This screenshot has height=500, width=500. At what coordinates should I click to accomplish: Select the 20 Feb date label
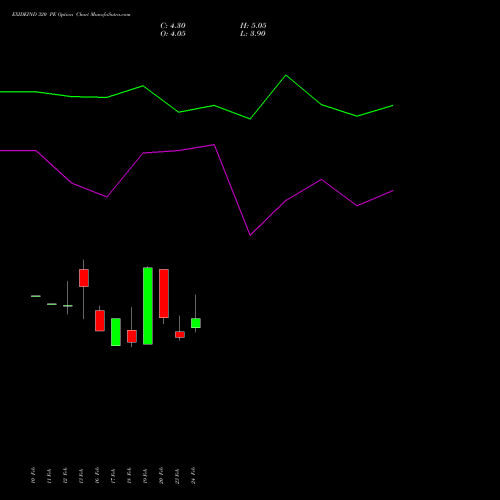point(161,475)
